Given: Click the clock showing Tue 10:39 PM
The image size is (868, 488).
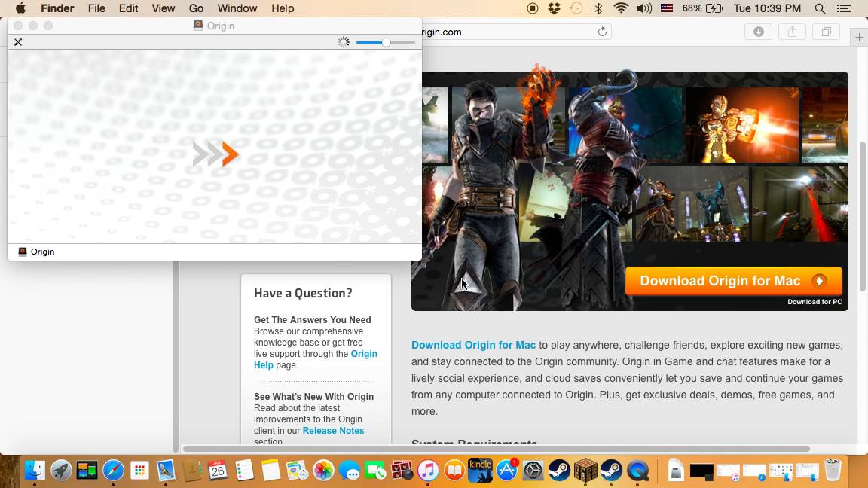Looking at the screenshot, I should (x=767, y=8).
